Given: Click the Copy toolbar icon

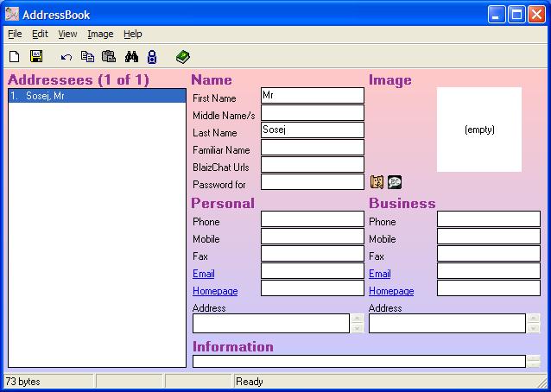Looking at the screenshot, I should [87, 56].
